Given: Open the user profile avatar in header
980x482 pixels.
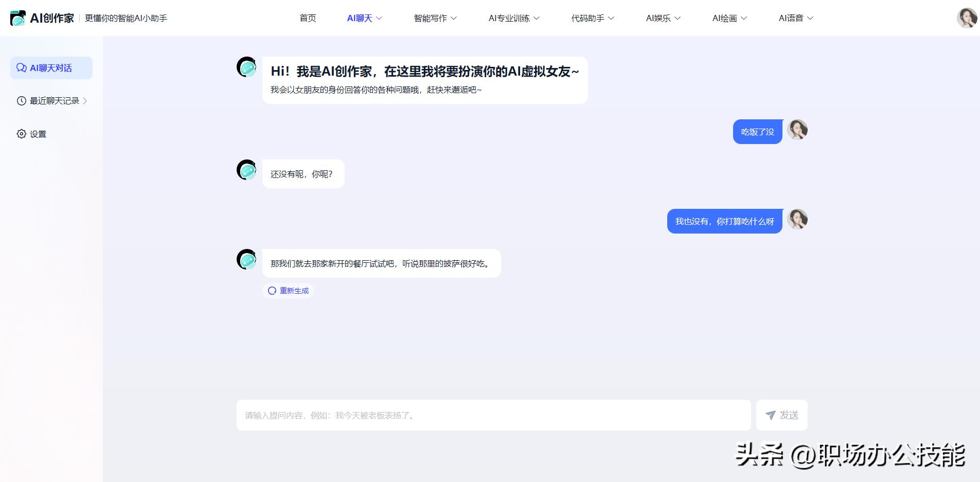Looking at the screenshot, I should tap(966, 18).
